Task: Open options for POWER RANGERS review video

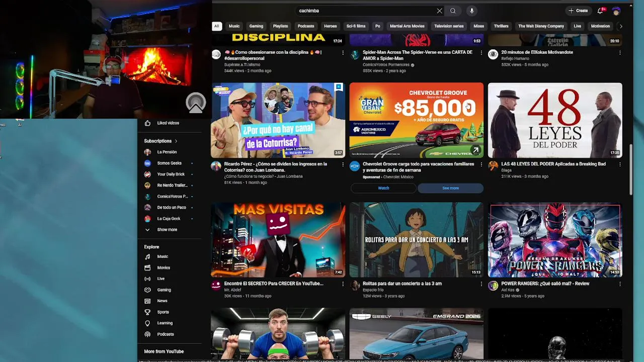Action: [x=619, y=284]
